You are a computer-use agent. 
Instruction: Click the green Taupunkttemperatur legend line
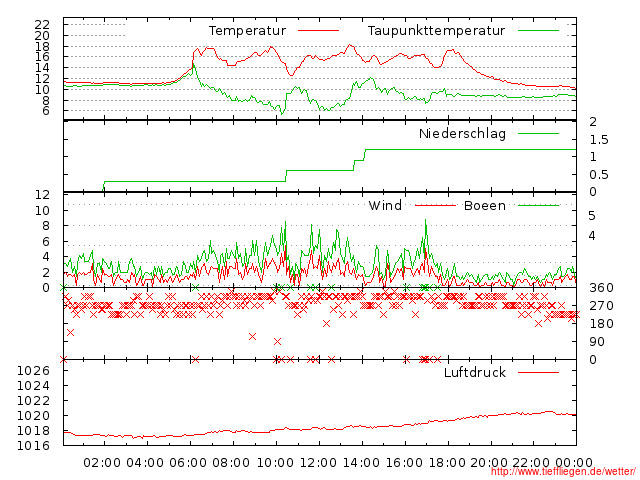coord(538,31)
